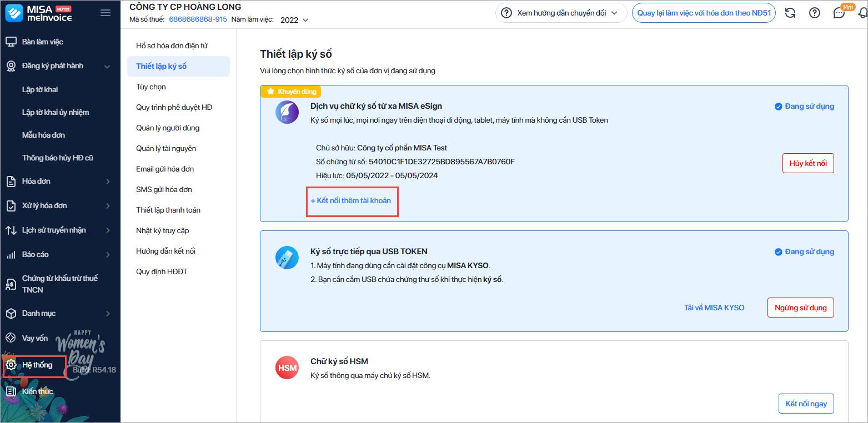
Task: Click Kết nối ngay for HSM
Action: point(806,404)
